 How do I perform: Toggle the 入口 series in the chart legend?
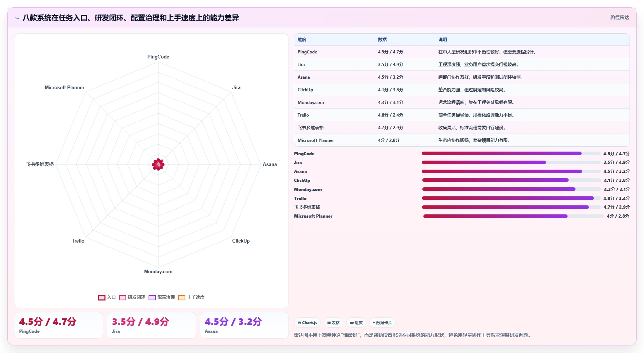coord(107,297)
